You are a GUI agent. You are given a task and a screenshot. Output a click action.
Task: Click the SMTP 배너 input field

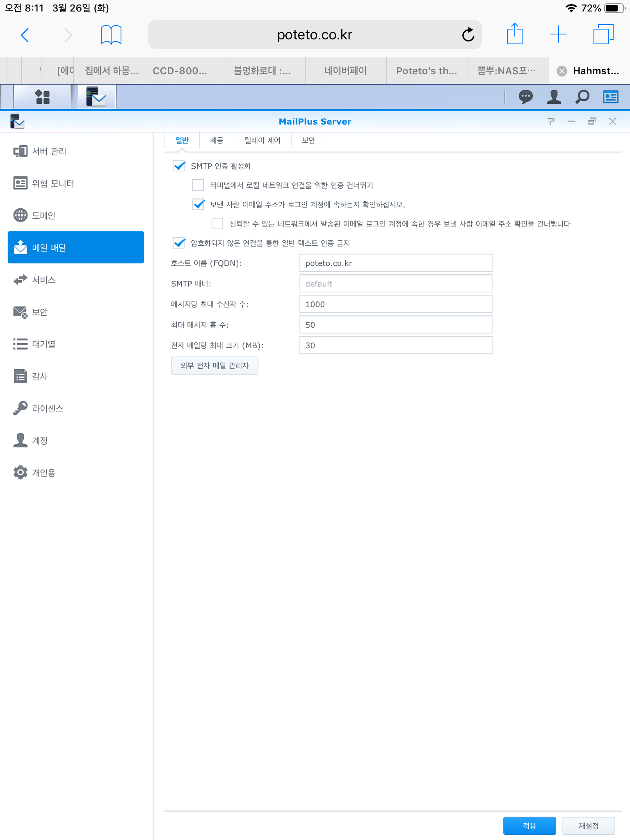tap(395, 284)
